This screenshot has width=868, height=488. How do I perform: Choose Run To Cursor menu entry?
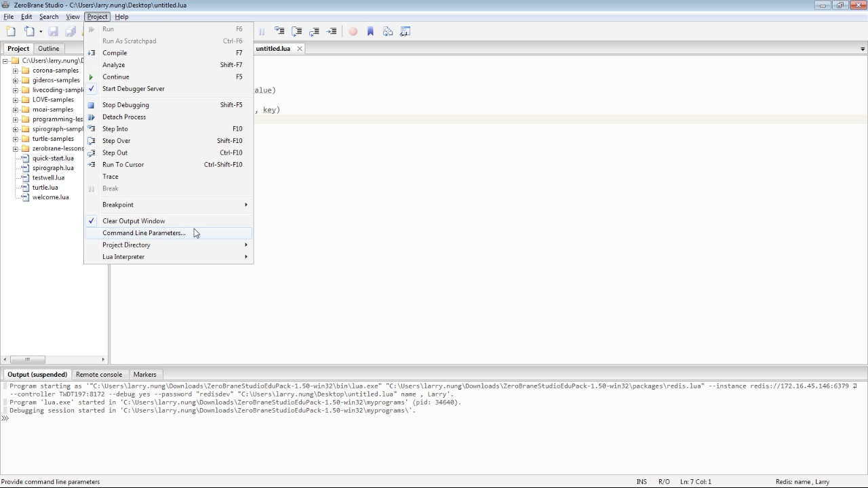[168, 165]
